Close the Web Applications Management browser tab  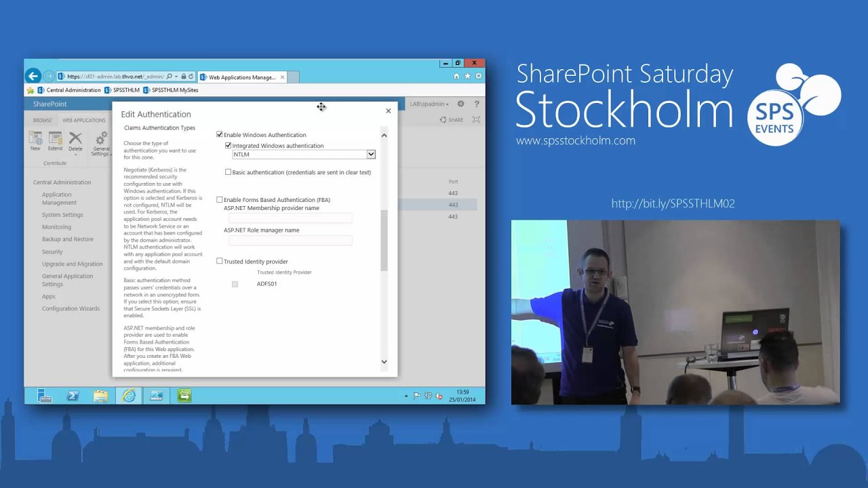[x=282, y=77]
